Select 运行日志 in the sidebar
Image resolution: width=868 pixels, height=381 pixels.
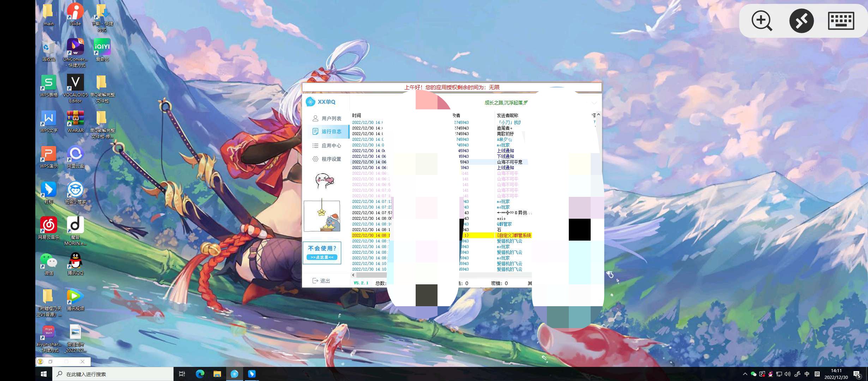pos(327,132)
